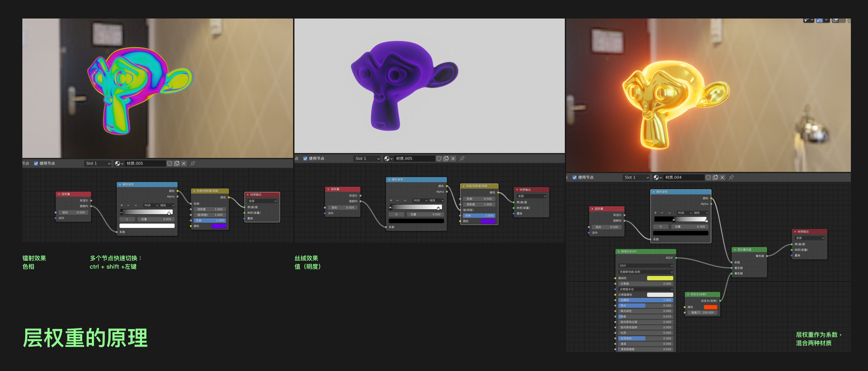Toggle 使用节点 checkbox in 材质.004 panel
The image size is (868, 371).
575,177
